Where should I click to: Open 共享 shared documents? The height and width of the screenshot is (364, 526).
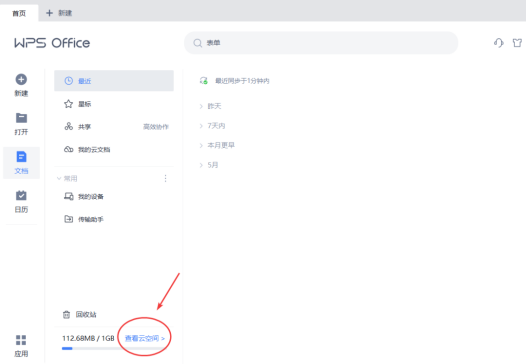[114, 127]
